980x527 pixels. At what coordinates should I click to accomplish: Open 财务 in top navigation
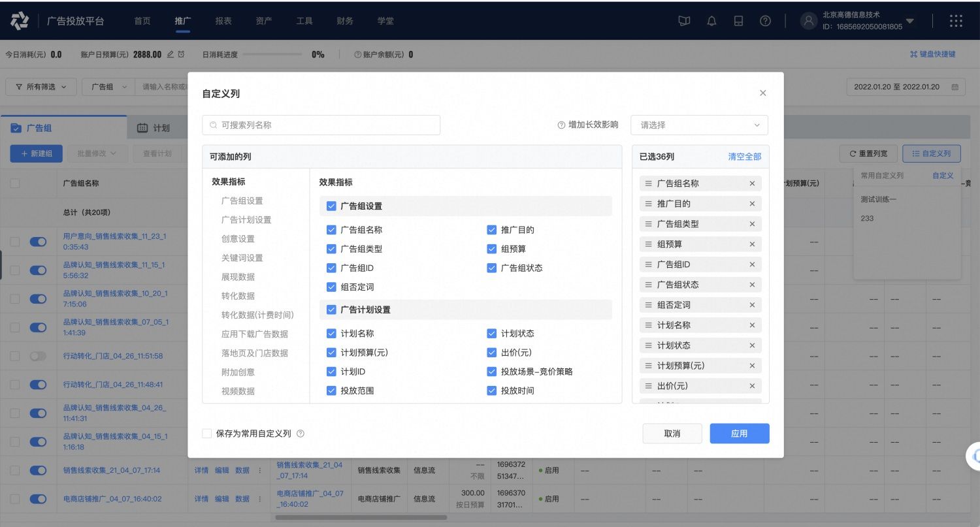345,21
